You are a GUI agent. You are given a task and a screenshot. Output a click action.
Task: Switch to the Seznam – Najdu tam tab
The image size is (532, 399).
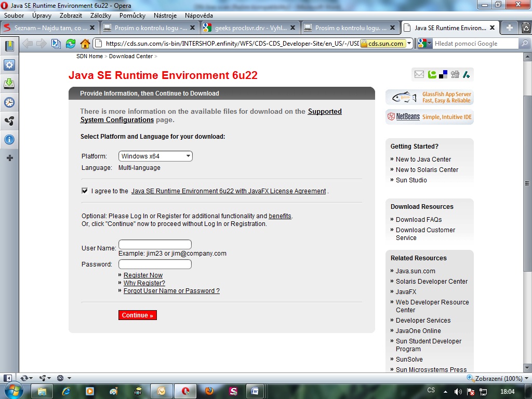click(49, 28)
